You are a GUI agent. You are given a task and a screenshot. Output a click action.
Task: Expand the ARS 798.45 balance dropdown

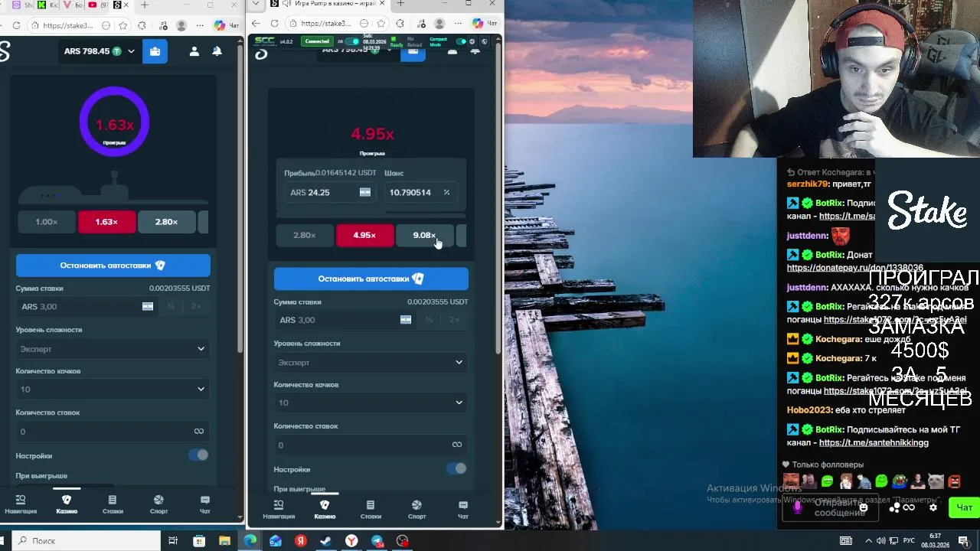(100, 51)
